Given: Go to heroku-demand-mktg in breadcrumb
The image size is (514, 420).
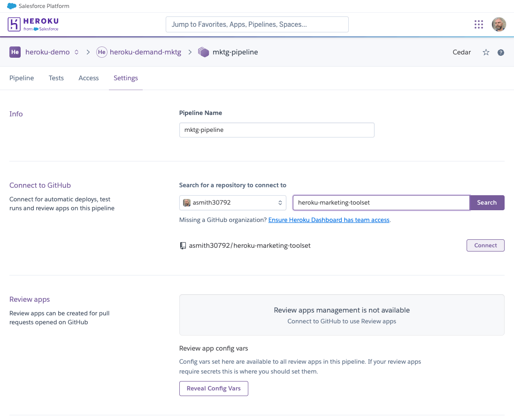Looking at the screenshot, I should 145,52.
